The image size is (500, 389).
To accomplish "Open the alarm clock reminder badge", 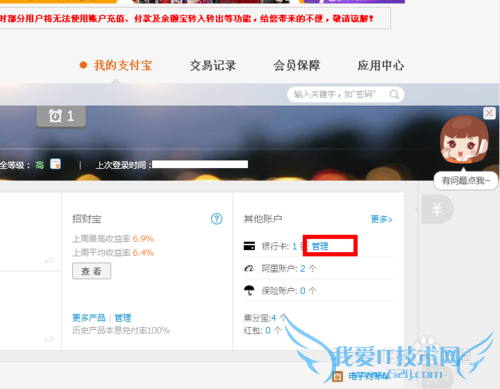I will pos(61,116).
